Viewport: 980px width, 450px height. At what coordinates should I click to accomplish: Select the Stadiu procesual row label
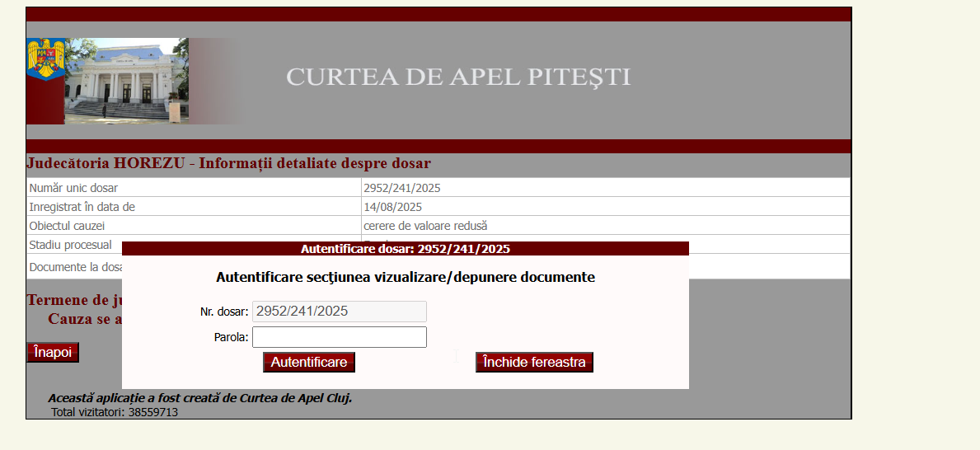(70, 245)
